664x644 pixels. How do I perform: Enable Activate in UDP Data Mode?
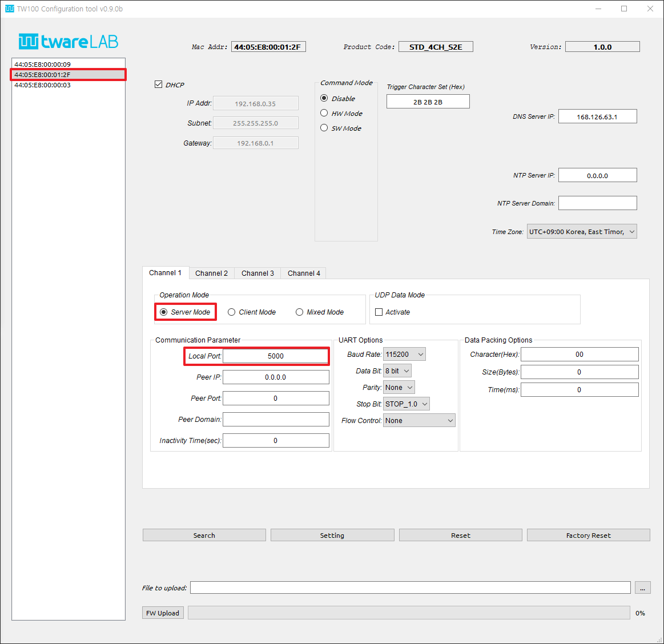click(x=379, y=312)
